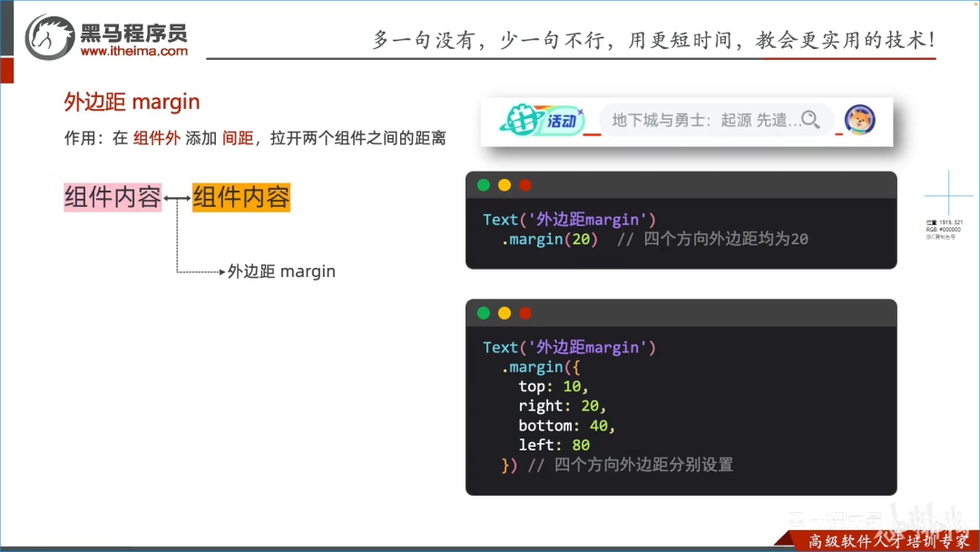Image resolution: width=980 pixels, height=552 pixels.
Task: Click green dot in upper code window
Action: tap(484, 185)
